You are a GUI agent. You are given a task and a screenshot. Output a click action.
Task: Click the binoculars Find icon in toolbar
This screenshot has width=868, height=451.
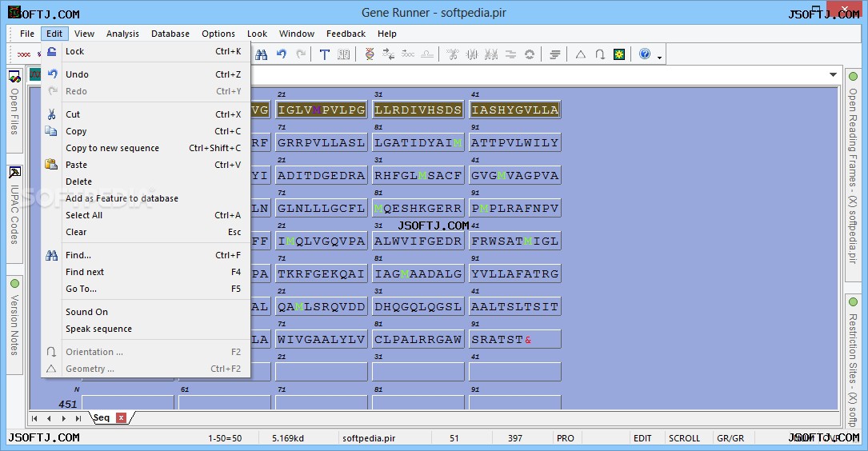pos(262,54)
